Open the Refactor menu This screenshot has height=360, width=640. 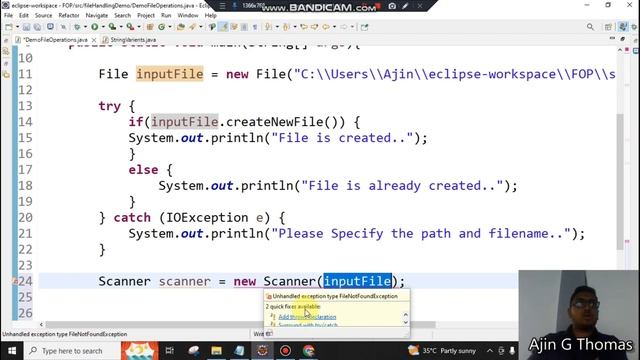(x=69, y=16)
